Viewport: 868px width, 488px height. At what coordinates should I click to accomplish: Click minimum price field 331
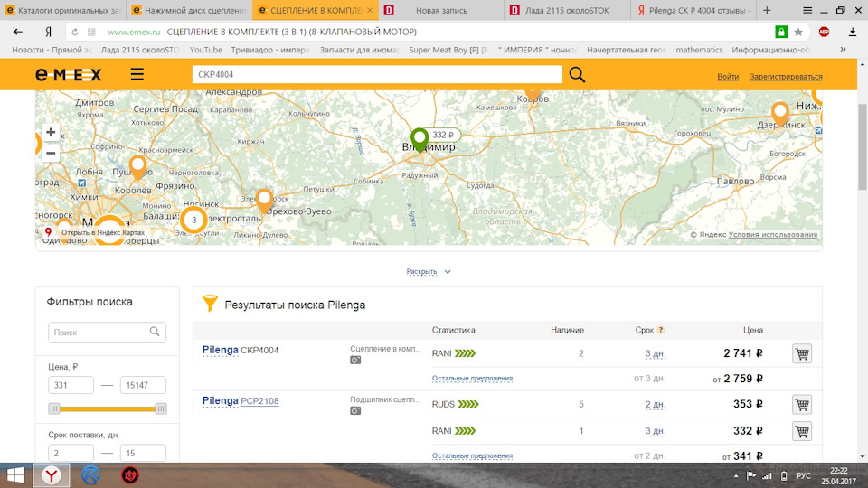(x=71, y=385)
